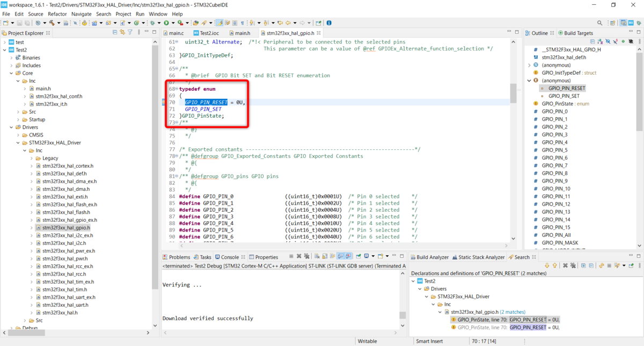Collapse all in Project Explorer toolbar

[x=115, y=33]
